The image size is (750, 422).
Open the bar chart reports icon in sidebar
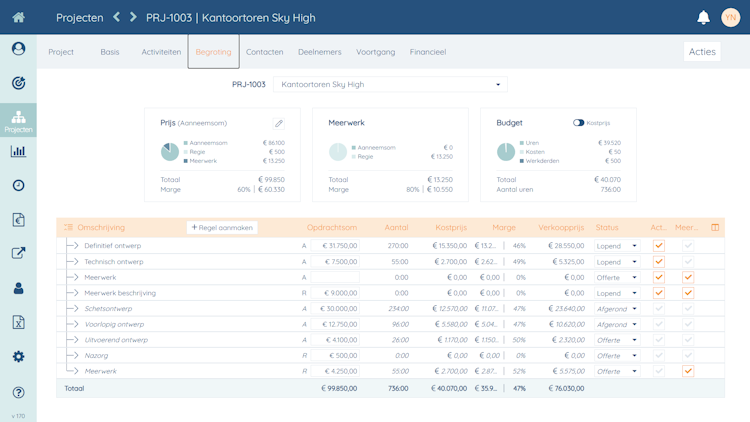tap(18, 151)
